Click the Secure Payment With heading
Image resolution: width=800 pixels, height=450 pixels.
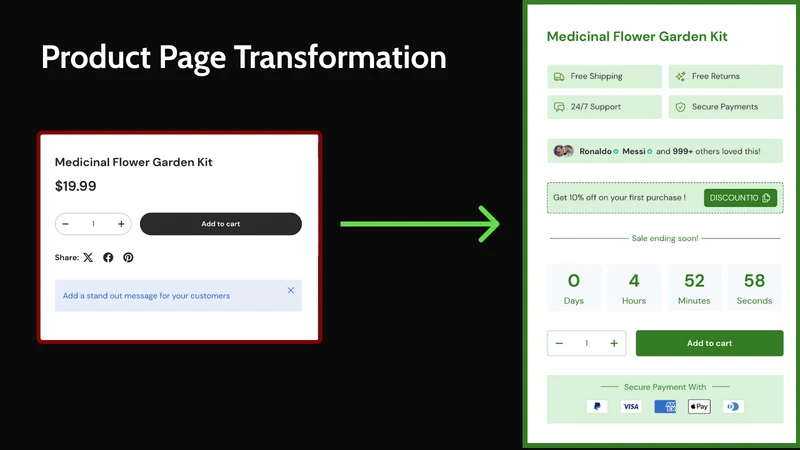point(665,387)
